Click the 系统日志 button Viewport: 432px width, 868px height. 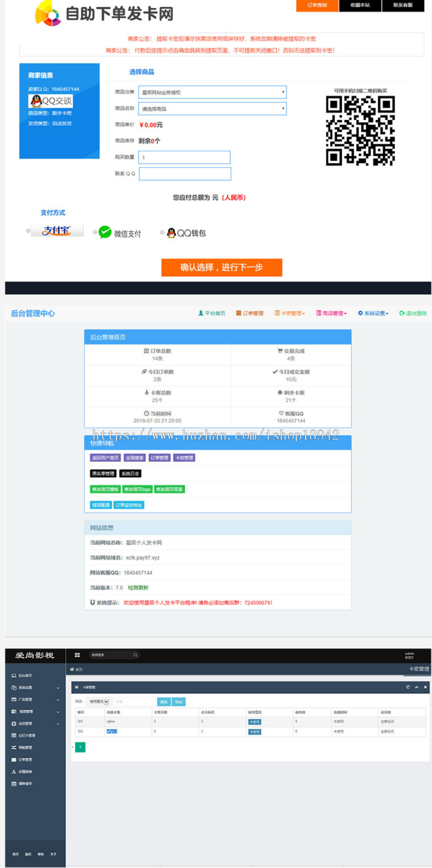[x=130, y=473]
